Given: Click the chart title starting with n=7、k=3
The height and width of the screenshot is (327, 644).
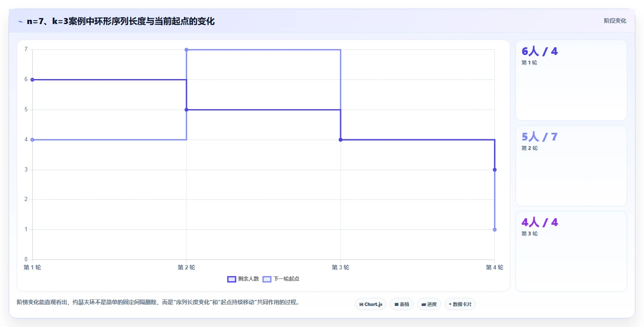Looking at the screenshot, I should tap(120, 21).
